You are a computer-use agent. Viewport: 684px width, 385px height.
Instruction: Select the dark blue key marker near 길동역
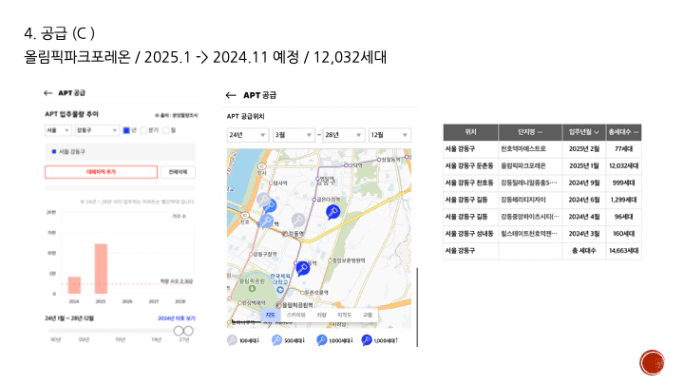click(x=333, y=212)
